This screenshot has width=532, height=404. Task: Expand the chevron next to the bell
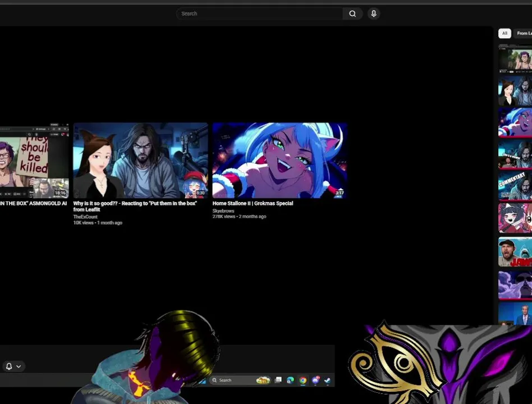coord(19,366)
